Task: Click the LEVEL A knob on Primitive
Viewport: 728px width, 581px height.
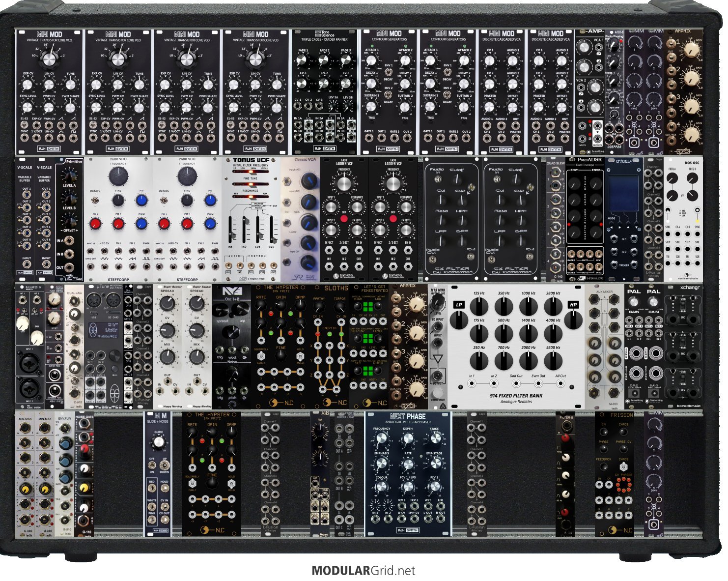Action: click(70, 176)
